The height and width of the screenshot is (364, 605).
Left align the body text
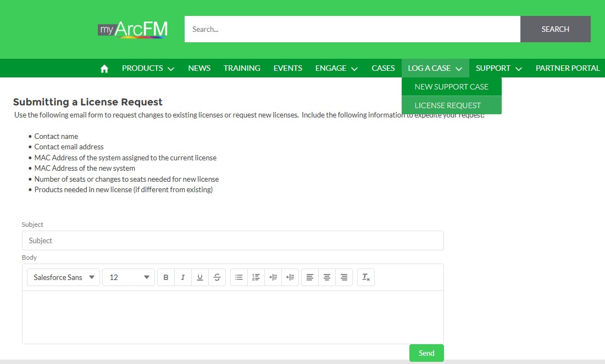coord(310,277)
